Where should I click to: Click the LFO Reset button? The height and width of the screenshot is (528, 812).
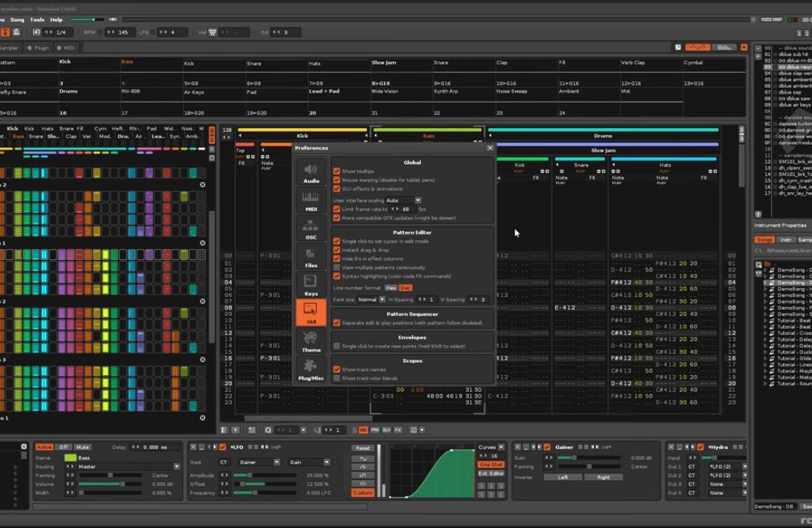[363, 448]
